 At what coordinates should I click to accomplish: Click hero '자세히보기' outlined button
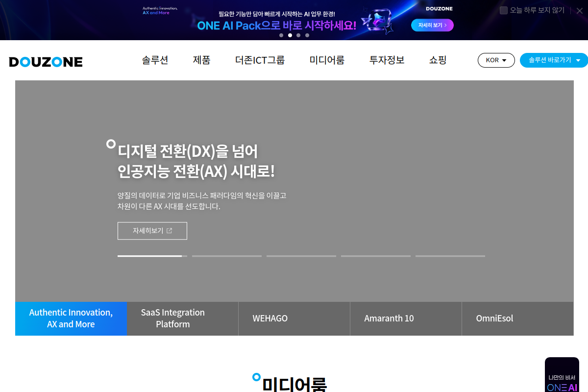[152, 231]
